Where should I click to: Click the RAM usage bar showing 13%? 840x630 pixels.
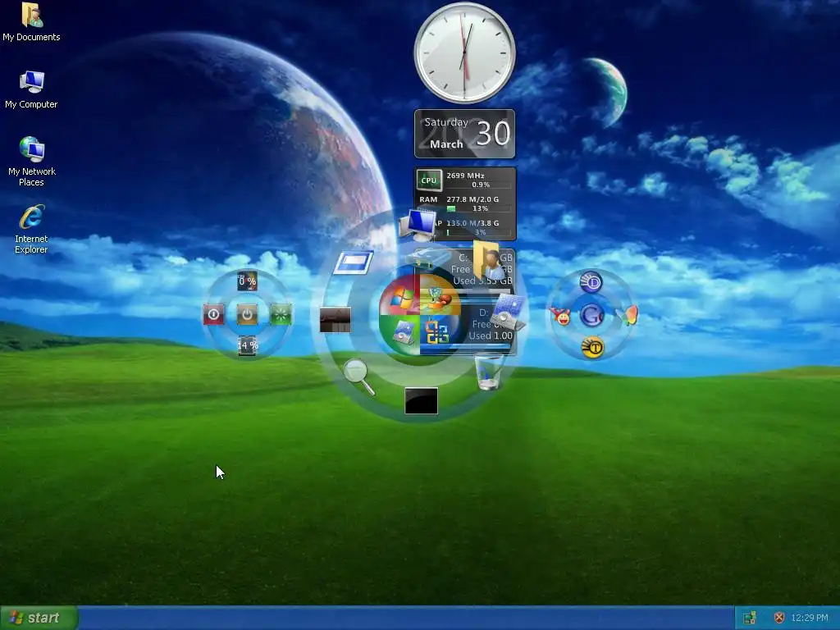(x=479, y=208)
